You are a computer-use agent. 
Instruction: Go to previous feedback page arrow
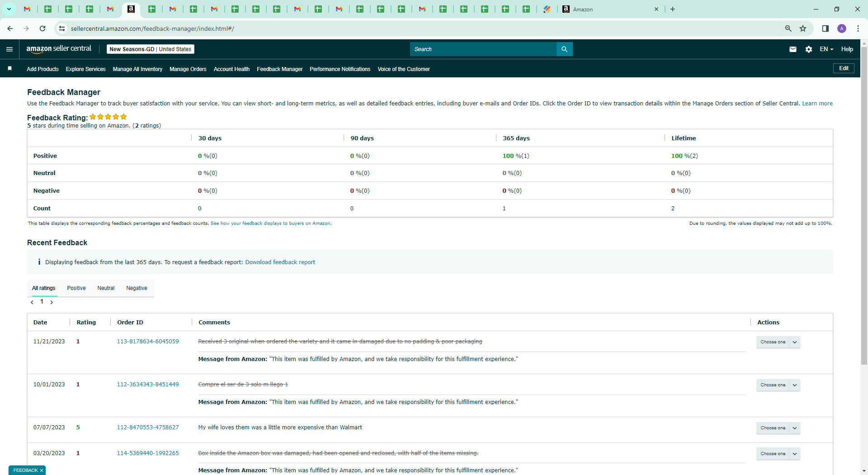[32, 302]
